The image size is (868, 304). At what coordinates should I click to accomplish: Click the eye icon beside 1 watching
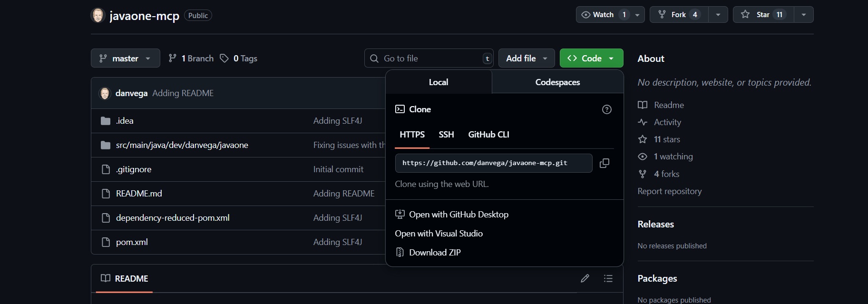643,157
